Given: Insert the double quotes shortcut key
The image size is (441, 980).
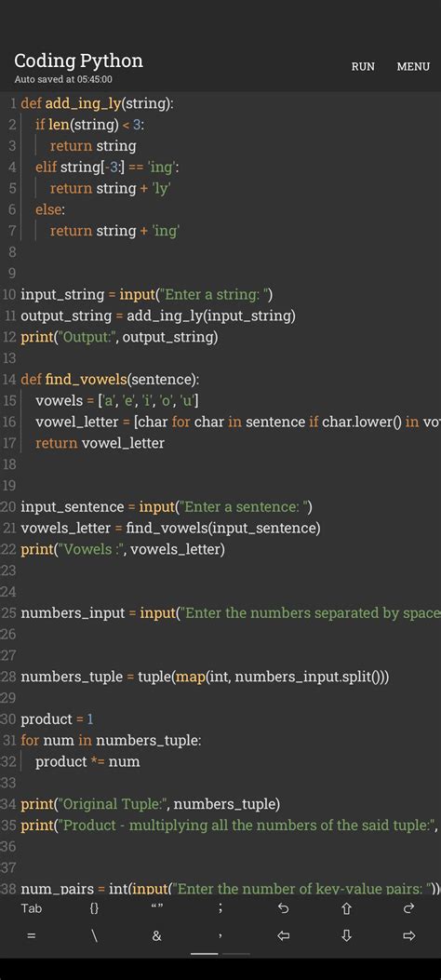Looking at the screenshot, I should click(157, 908).
